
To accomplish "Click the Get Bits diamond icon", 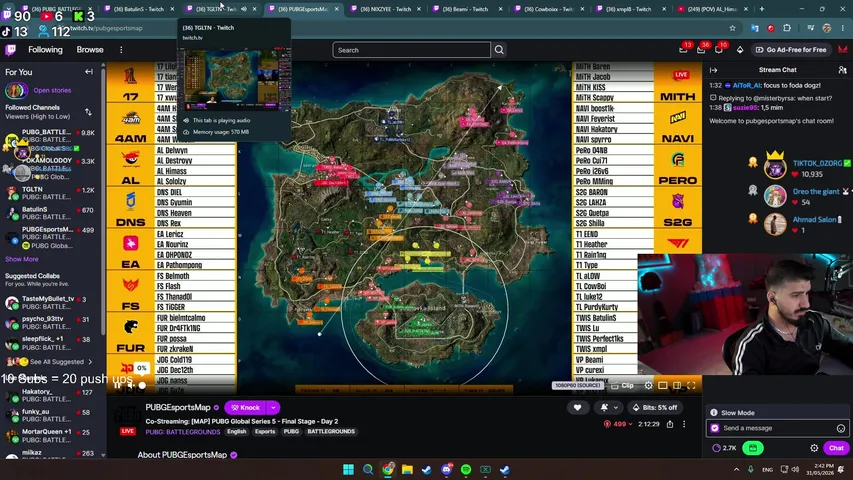I will click(740, 50).
